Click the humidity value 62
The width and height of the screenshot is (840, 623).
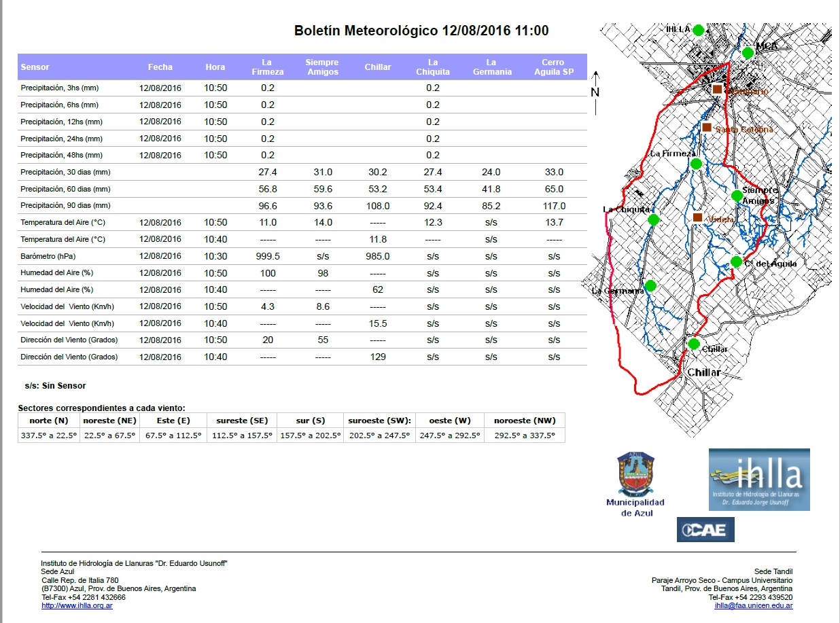tap(378, 289)
